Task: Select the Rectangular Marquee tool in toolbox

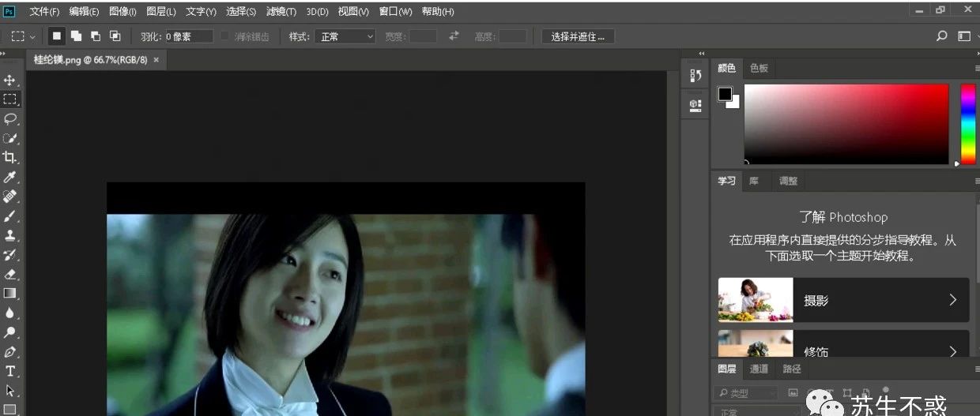Action: 10,99
